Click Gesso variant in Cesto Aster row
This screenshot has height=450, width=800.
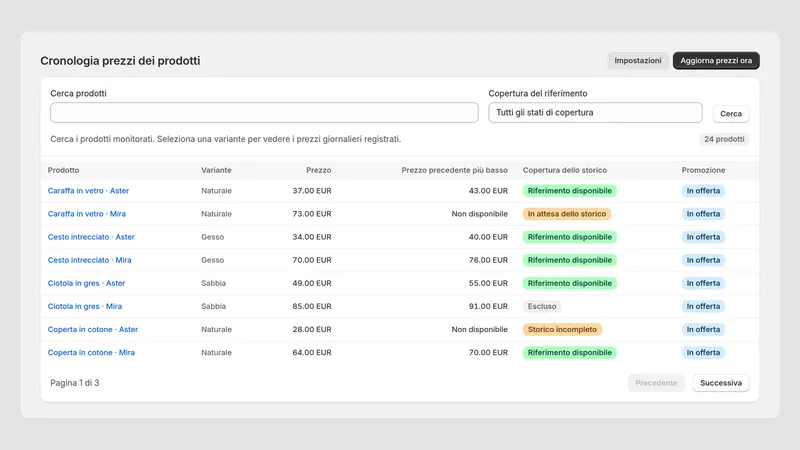click(x=212, y=237)
